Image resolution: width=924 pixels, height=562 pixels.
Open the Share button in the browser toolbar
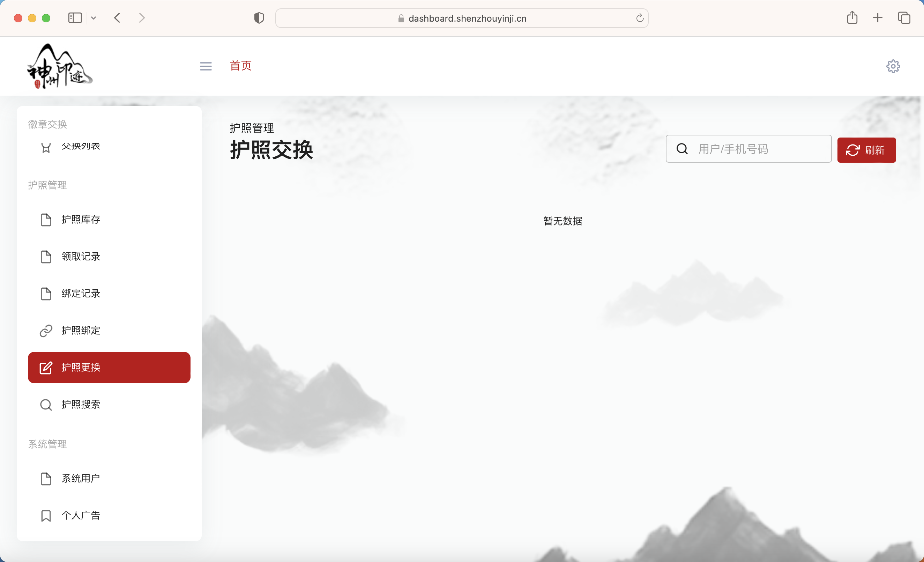(x=852, y=18)
